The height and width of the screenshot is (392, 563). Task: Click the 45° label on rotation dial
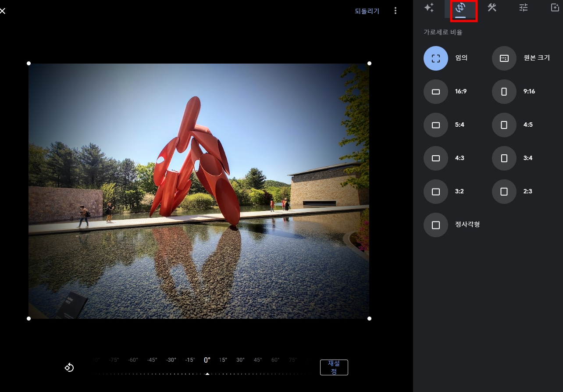[x=258, y=360]
